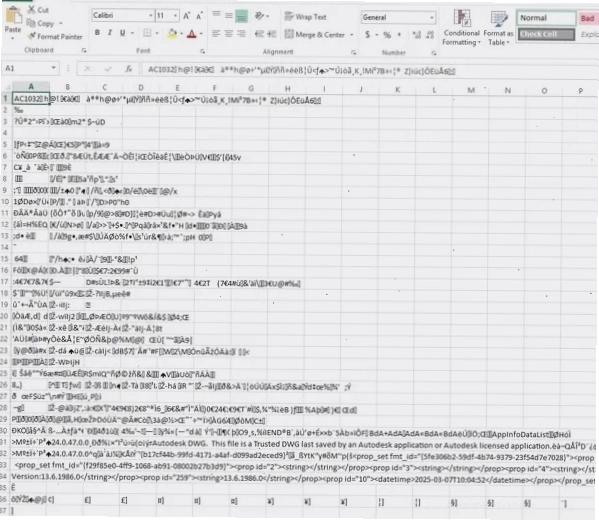Open Font dialog launcher
The image size is (599, 521).
tap(203, 51)
